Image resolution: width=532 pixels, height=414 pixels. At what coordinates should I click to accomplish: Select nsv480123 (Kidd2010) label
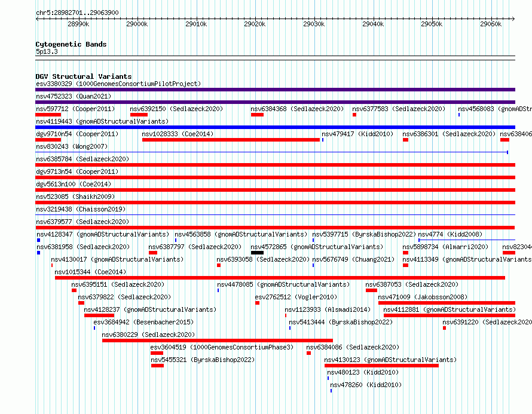pyautogui.click(x=363, y=372)
